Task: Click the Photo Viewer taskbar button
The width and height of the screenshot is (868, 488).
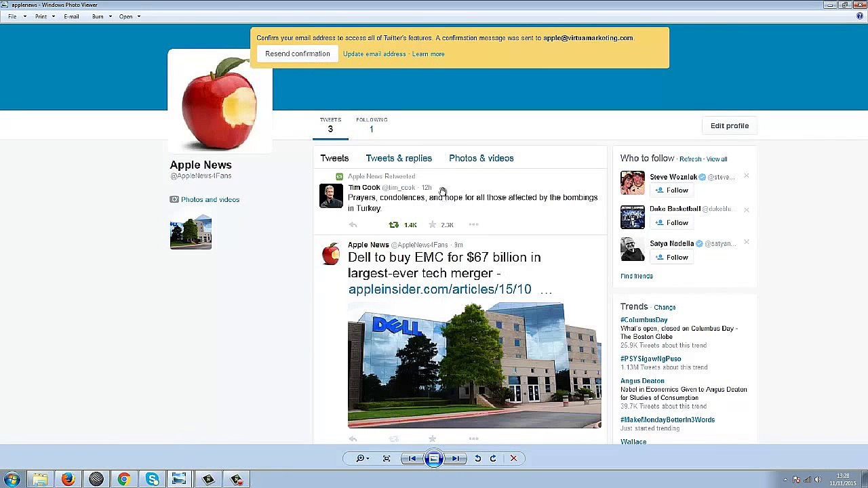Action: tap(179, 479)
